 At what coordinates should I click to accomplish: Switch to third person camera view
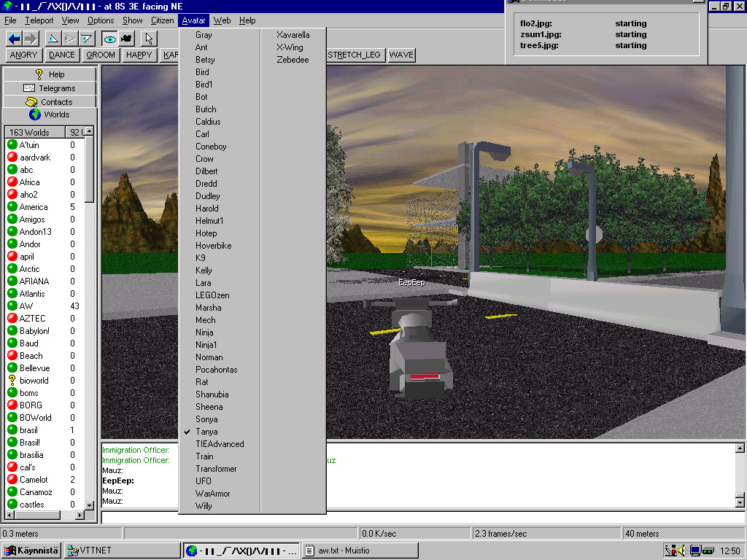tap(126, 39)
